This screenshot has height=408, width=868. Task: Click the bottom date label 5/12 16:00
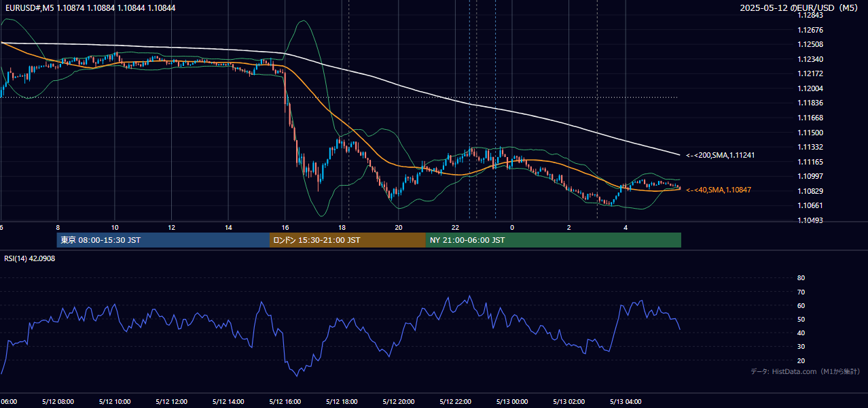[x=285, y=402]
